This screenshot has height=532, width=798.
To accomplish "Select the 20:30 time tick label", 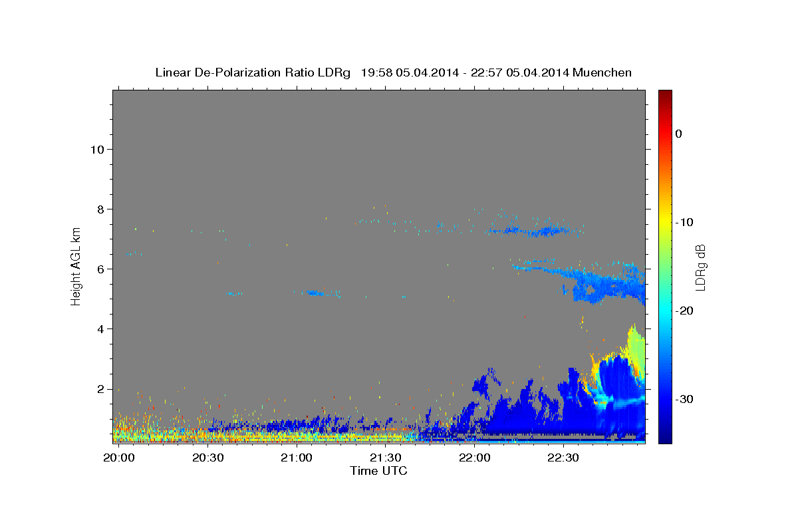I will click(x=207, y=458).
